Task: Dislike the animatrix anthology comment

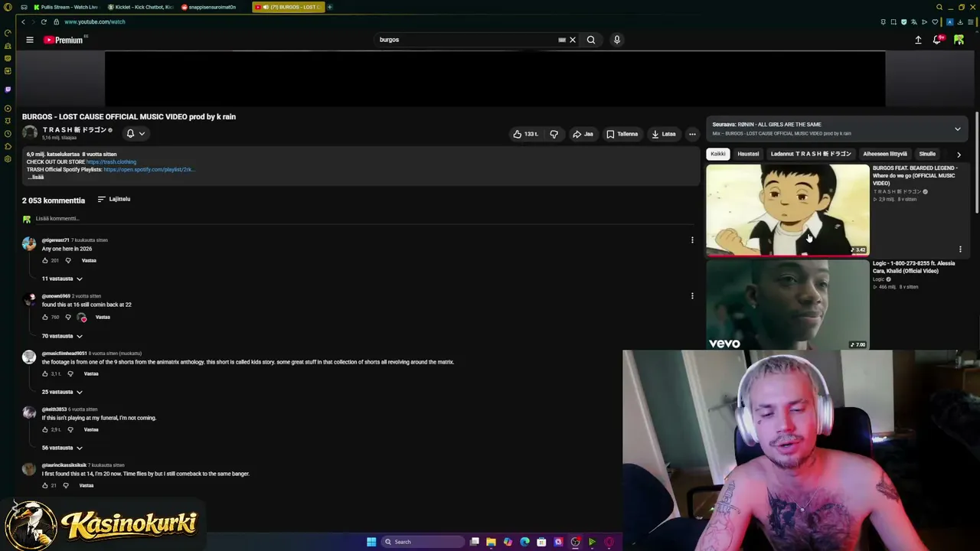Action: (70, 373)
